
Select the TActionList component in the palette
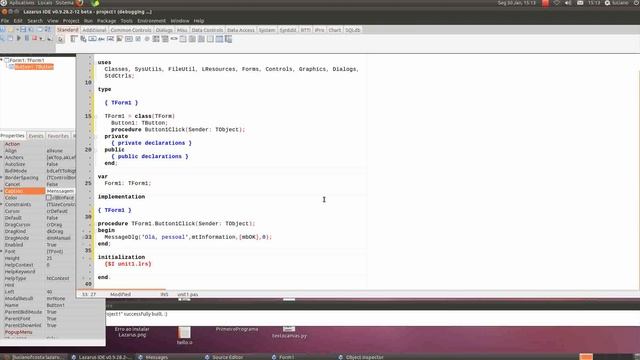[x=228, y=39]
